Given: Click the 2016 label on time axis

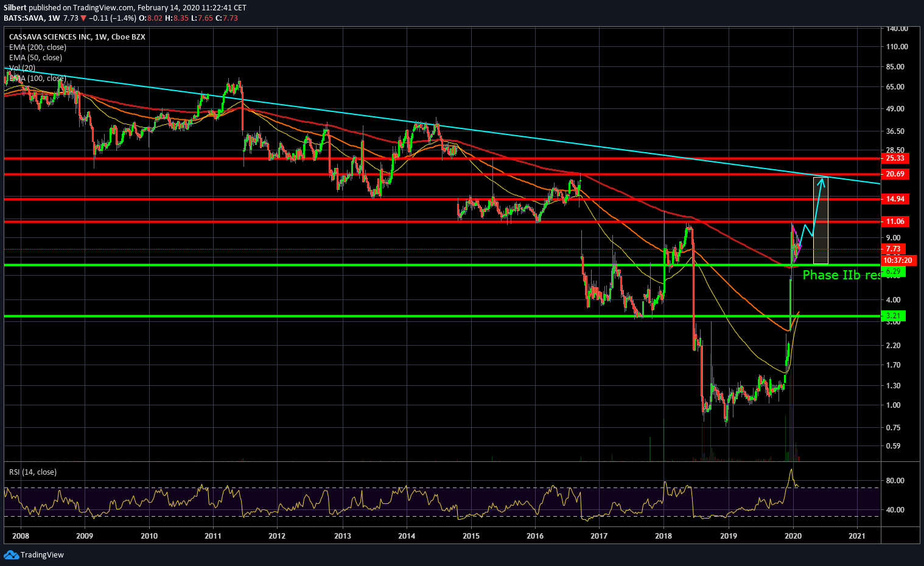Looking at the screenshot, I should pyautogui.click(x=535, y=536).
